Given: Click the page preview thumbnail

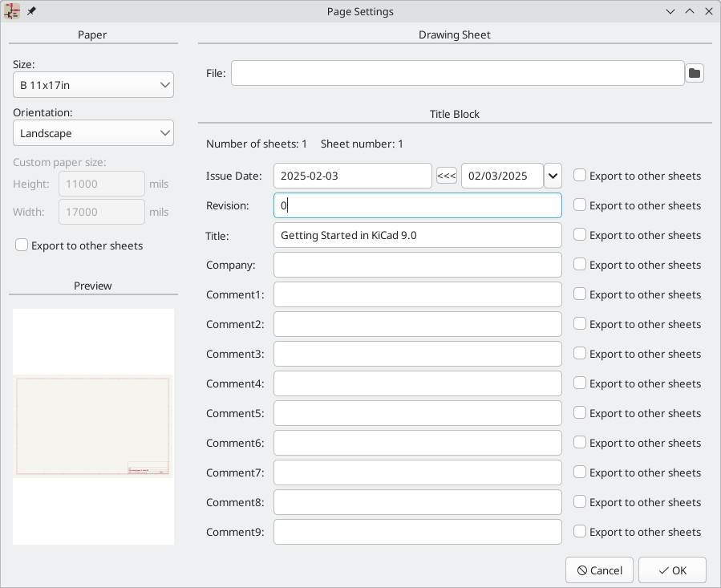Looking at the screenshot, I should [x=93, y=426].
